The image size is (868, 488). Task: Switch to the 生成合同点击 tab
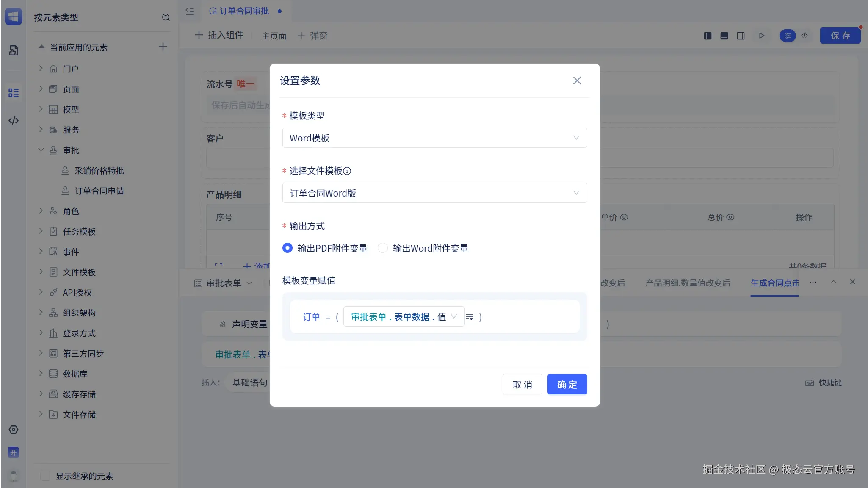774,283
